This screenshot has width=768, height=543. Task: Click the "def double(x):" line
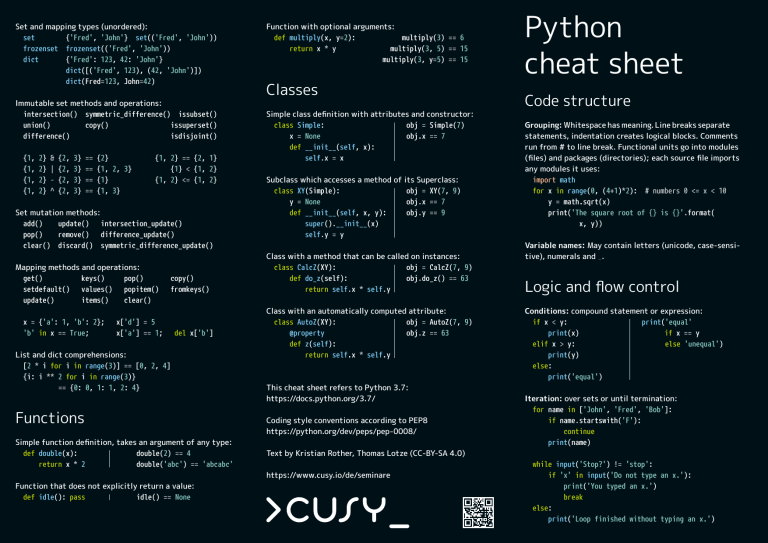pyautogui.click(x=50, y=453)
